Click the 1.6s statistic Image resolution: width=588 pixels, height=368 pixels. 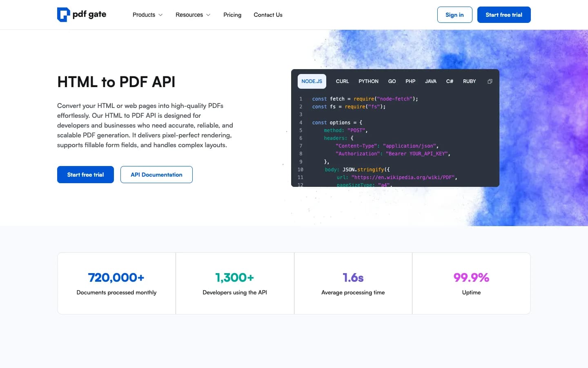(x=353, y=278)
